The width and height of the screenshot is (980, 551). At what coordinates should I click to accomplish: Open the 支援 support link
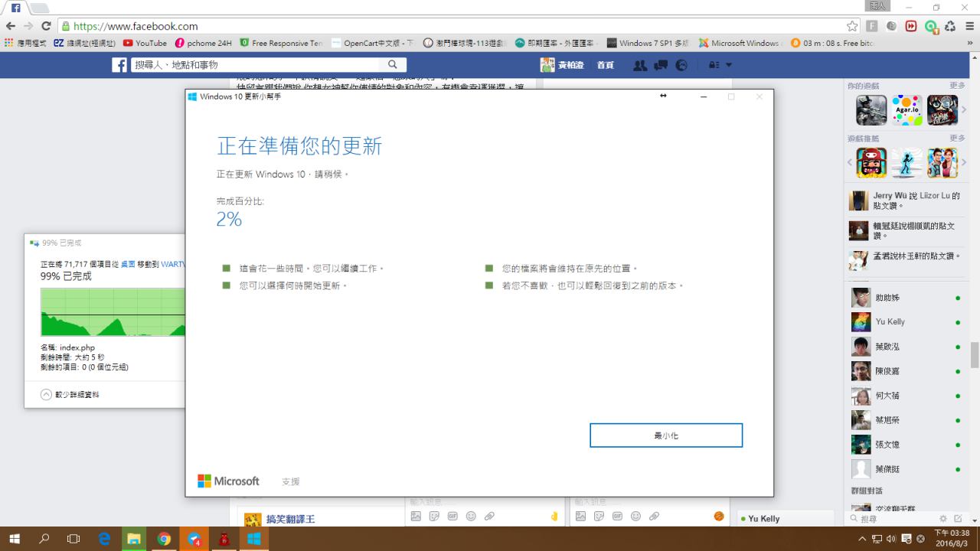tap(291, 481)
